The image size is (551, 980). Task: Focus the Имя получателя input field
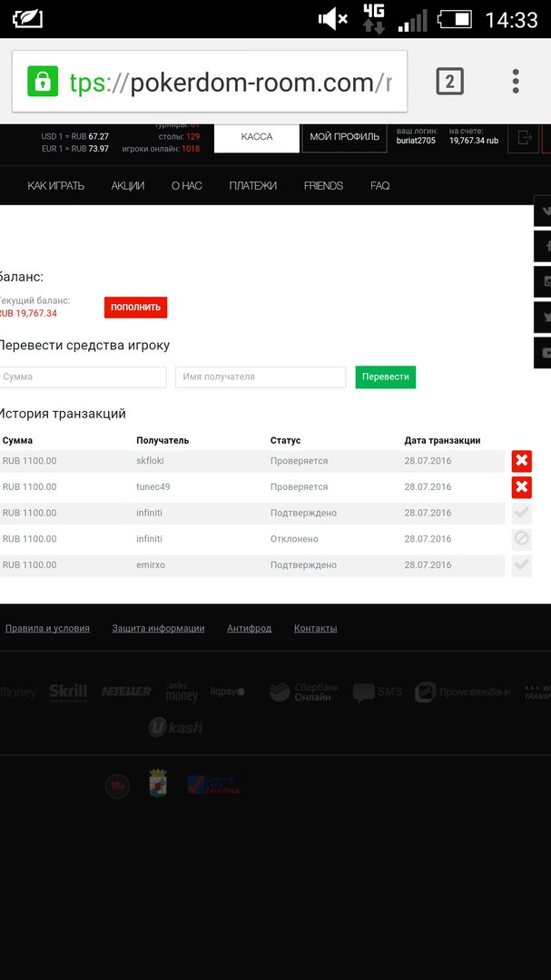pos(261,377)
